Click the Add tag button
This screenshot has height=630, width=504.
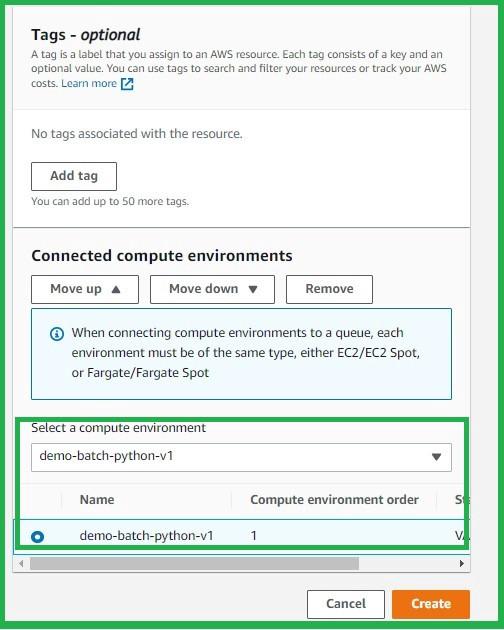click(74, 176)
